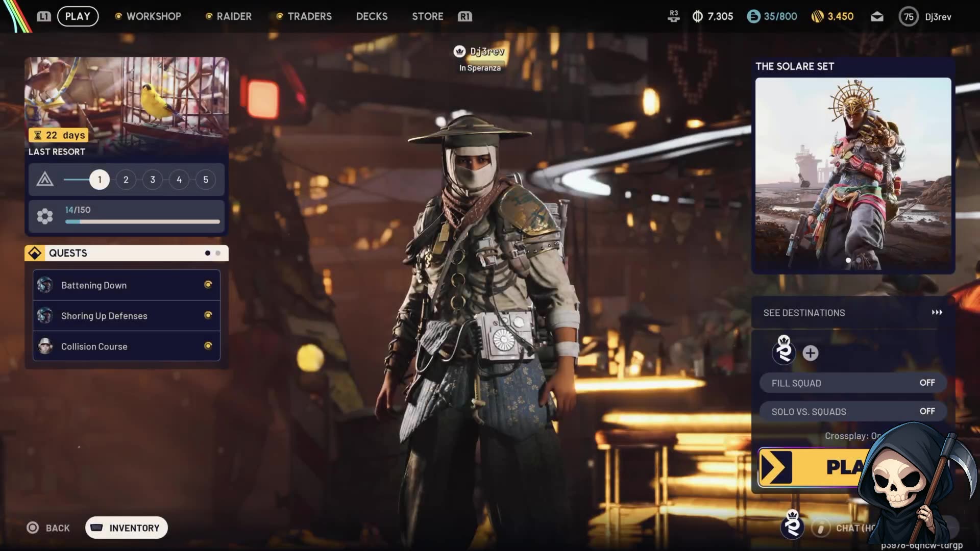The image size is (980, 551).
Task: Click the QUESTS header diamond icon
Action: [35, 253]
